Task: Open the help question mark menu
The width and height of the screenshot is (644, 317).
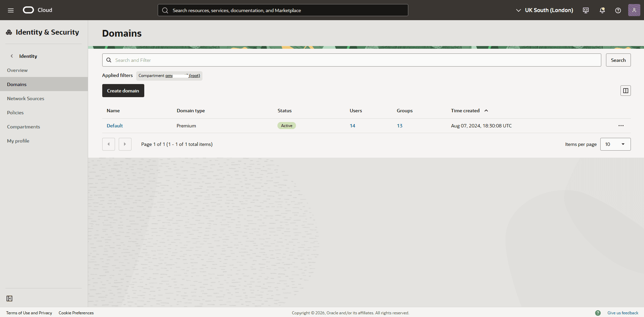Action: 618,10
